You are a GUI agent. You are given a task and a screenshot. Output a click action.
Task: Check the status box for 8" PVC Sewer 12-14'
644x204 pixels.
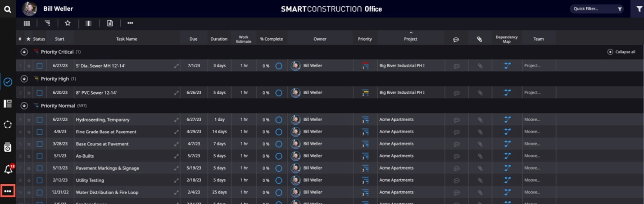pos(40,93)
